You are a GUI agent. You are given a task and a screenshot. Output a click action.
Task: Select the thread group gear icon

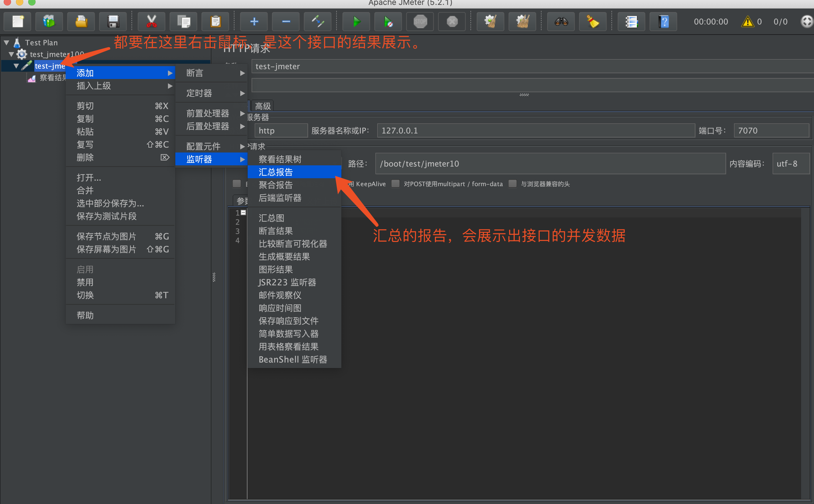(22, 54)
